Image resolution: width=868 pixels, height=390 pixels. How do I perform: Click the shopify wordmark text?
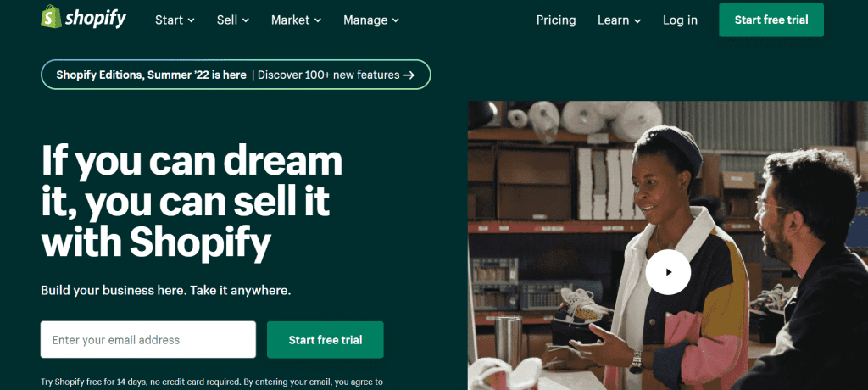[x=96, y=19]
